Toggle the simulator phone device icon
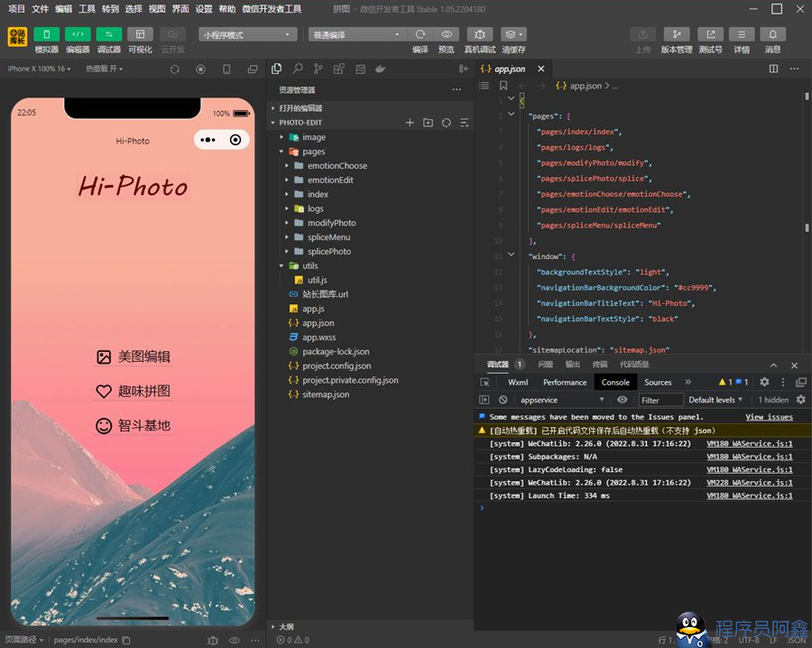This screenshot has width=812, height=648. pos(226,69)
